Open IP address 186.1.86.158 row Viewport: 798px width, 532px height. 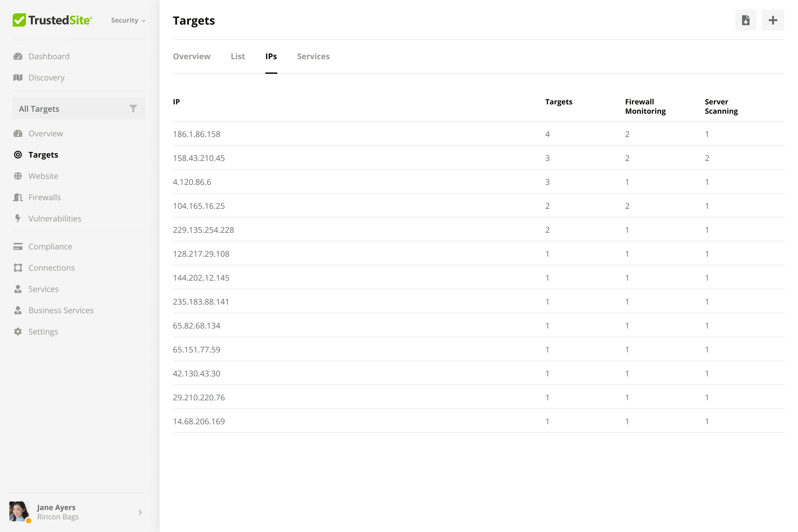pos(197,134)
